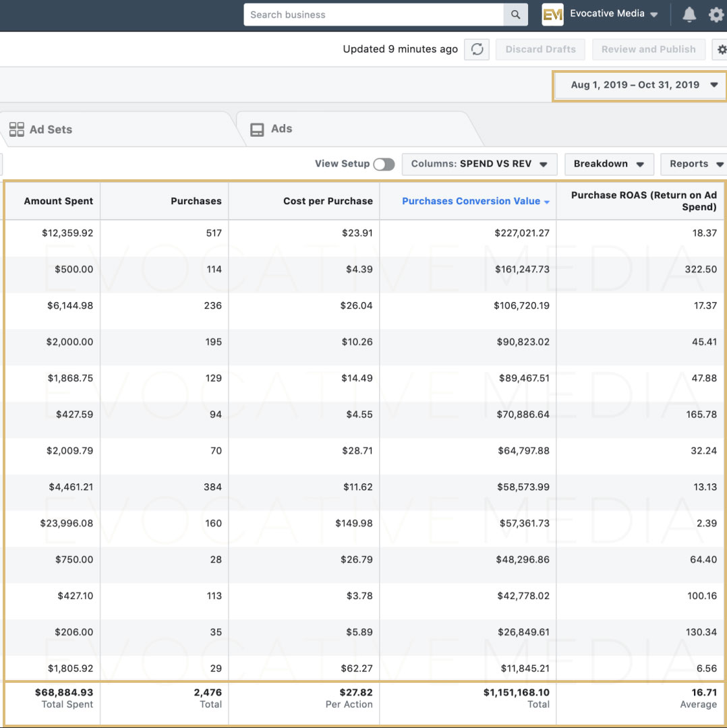Image resolution: width=727 pixels, height=728 pixels.
Task: Click the search magnifier icon
Action: [x=515, y=15]
